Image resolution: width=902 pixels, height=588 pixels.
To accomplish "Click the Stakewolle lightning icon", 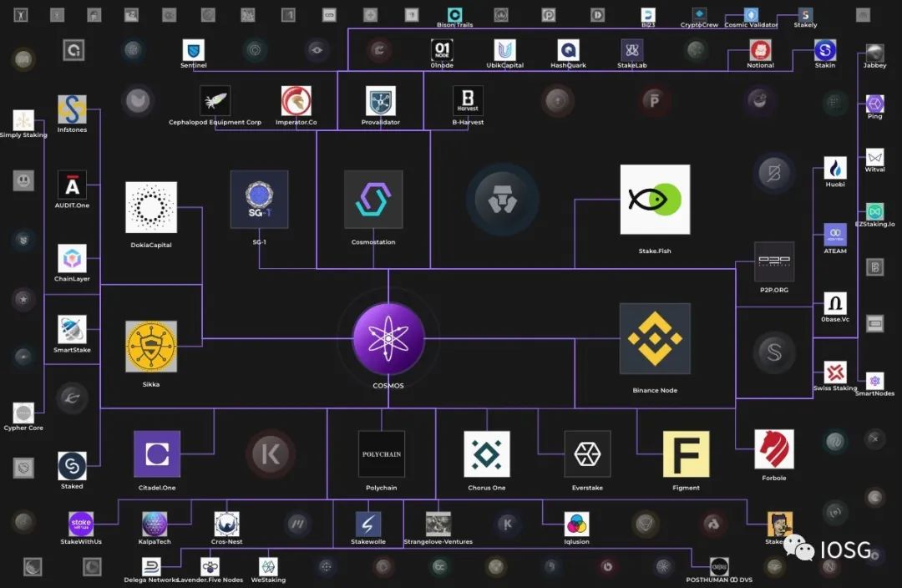I will tap(368, 525).
